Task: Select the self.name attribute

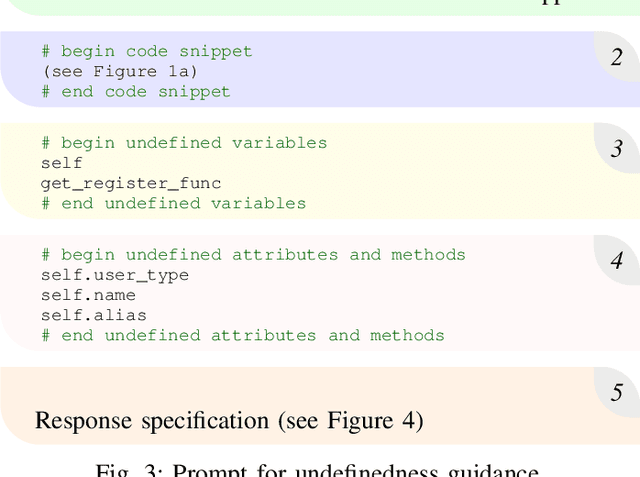Action: click(x=88, y=295)
